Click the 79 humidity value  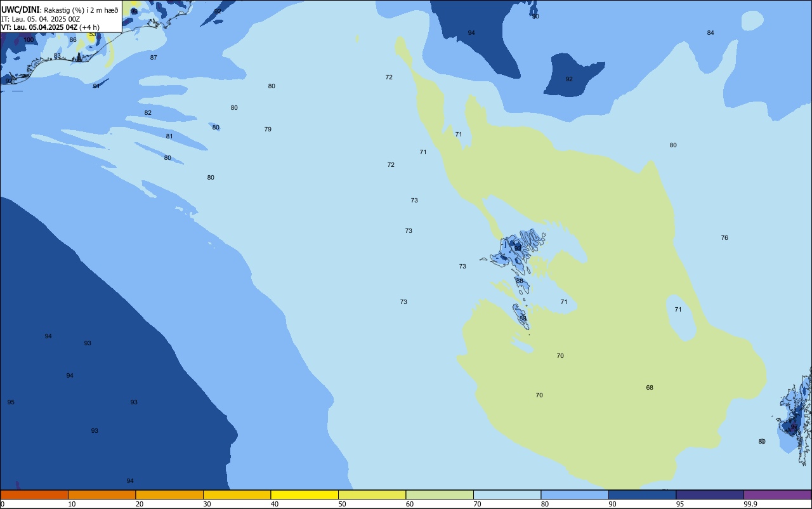[268, 129]
